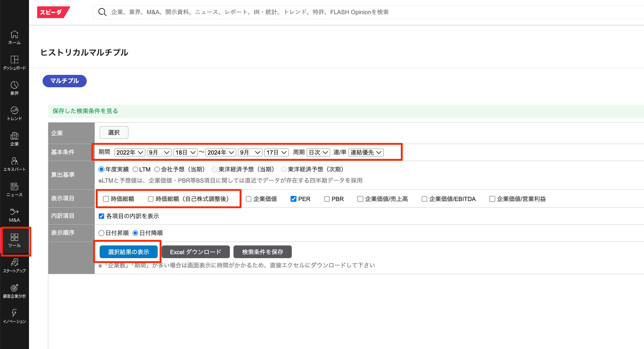
Task: Click 保存した検索条件を見る link
Action: 85,111
